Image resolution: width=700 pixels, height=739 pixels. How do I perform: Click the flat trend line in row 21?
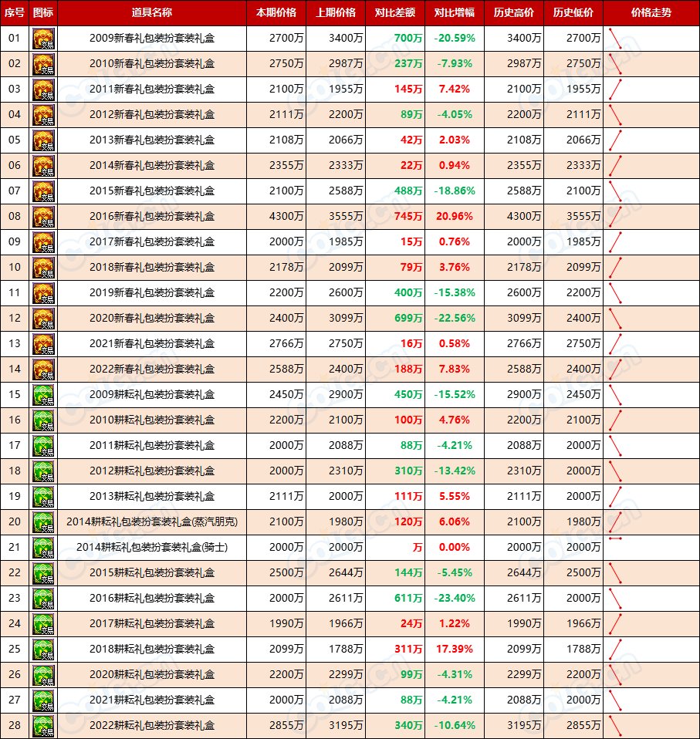(615, 538)
